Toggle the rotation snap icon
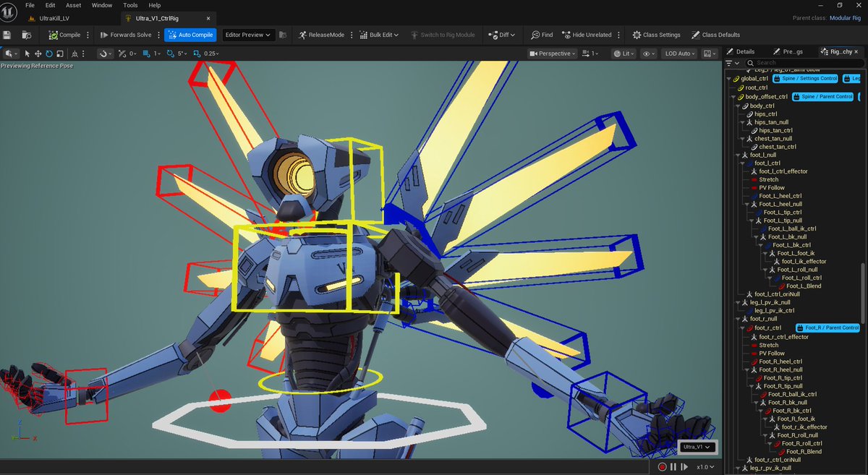Image resolution: width=868 pixels, height=475 pixels. tap(171, 54)
